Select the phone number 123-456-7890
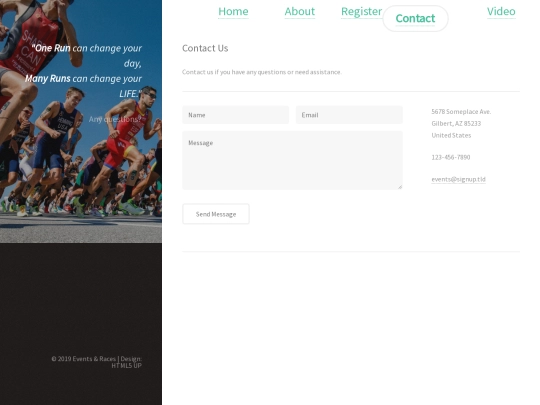 tap(451, 157)
